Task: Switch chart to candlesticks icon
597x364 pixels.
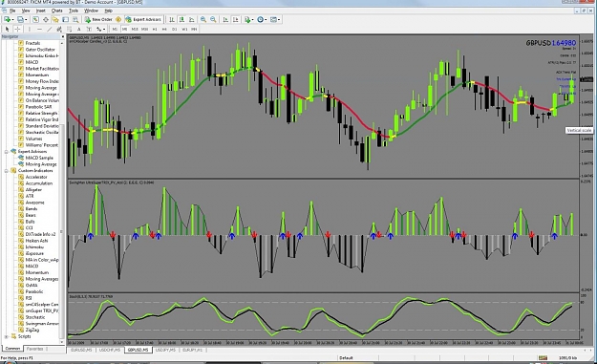Action: pyautogui.click(x=181, y=19)
